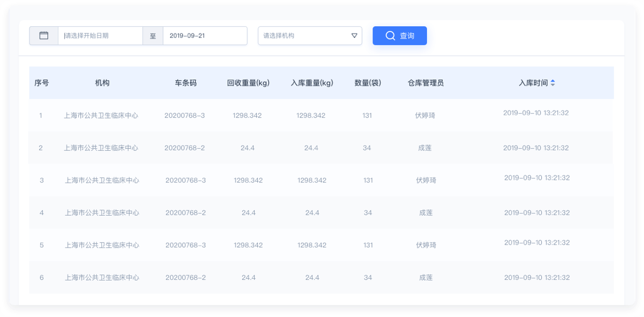Click recycled weight 1298.342 in row 1
The width and height of the screenshot is (644, 317).
coord(247,115)
